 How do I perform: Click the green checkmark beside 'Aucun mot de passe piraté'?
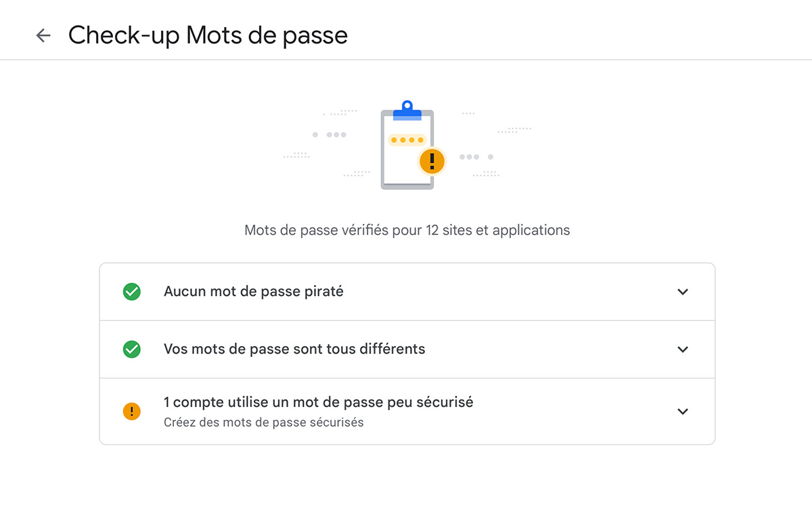(x=131, y=291)
